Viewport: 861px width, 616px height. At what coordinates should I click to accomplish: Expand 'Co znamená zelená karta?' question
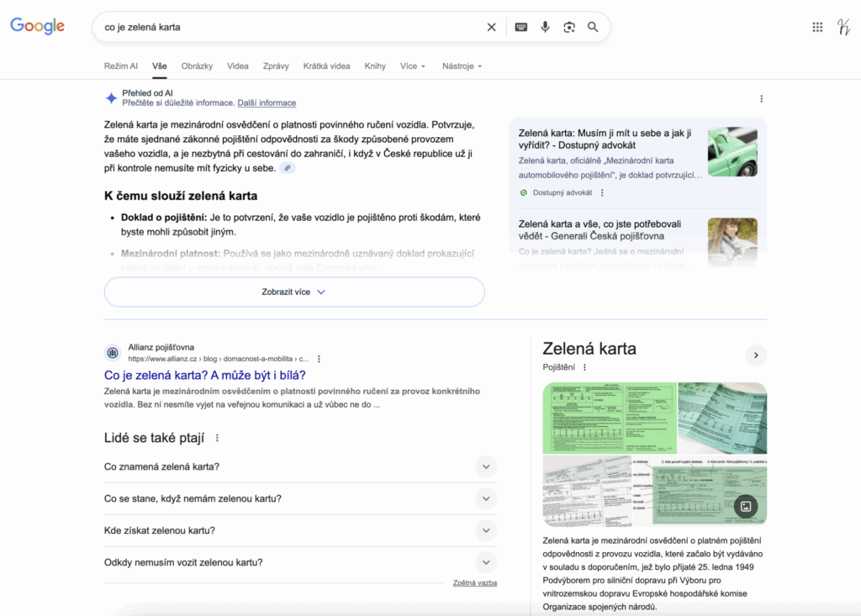[x=485, y=467]
